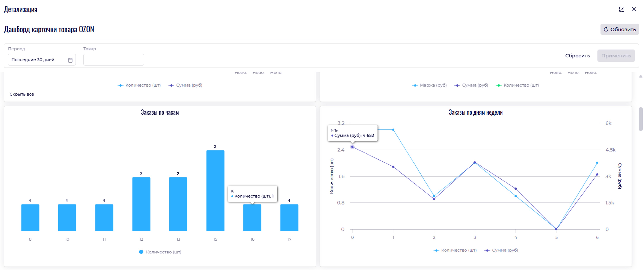The height and width of the screenshot is (270, 644).
Task: Click Сбросить to reset filters
Action: coord(577,56)
